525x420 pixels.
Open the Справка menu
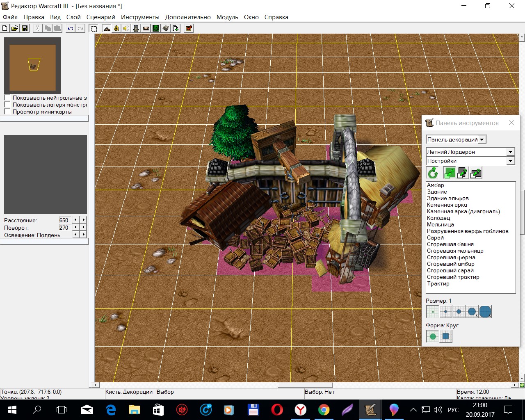(276, 17)
